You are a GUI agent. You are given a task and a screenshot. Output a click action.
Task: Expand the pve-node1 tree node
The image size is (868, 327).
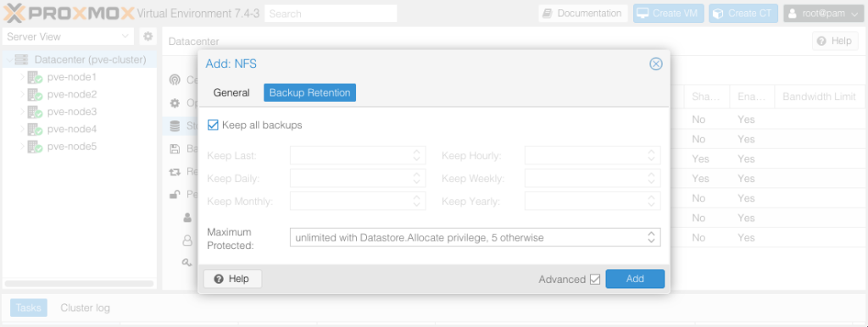coord(22,77)
